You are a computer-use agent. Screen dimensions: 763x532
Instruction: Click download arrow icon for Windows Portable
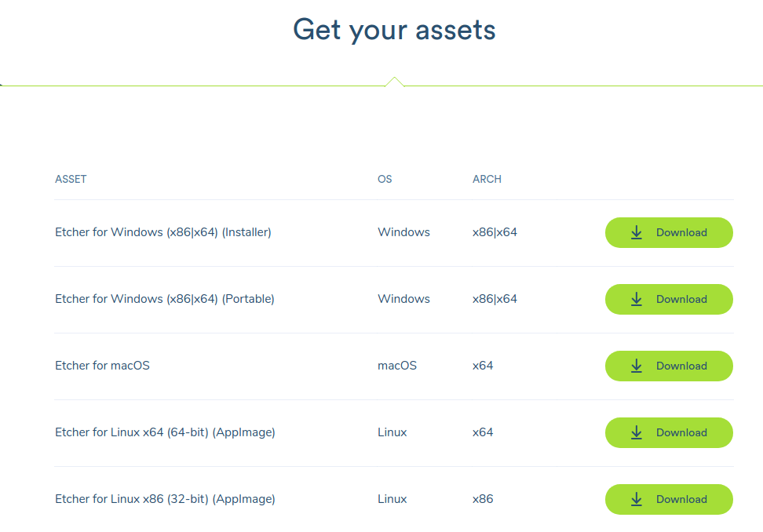point(637,300)
